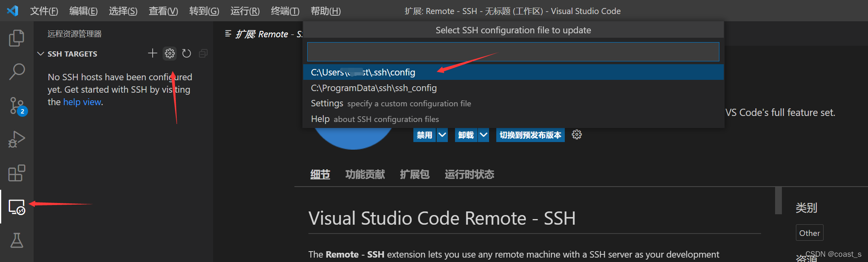Viewport: 868px width, 262px height.
Task: Open Run and Debug view
Action: 16,140
